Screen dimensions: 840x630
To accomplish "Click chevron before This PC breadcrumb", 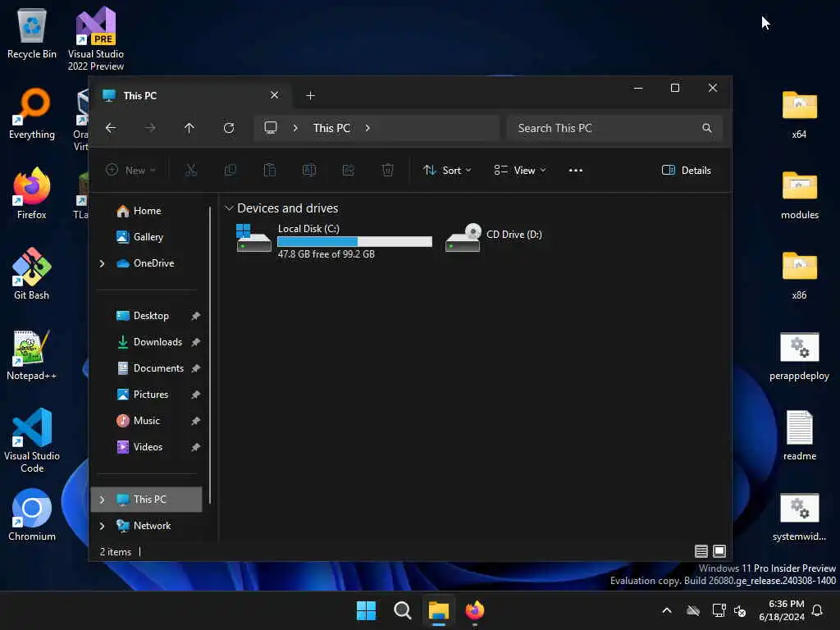I will (295, 128).
